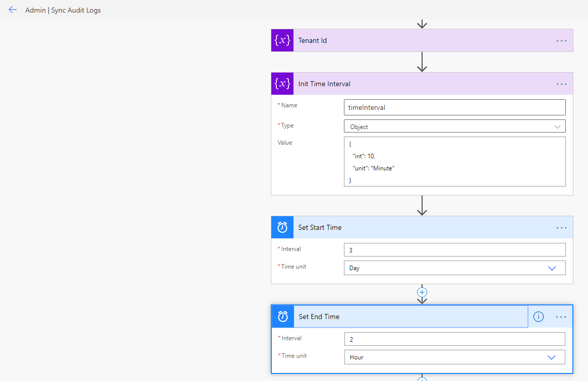
Task: Open the ellipsis menu on Init Time Interval
Action: click(561, 84)
